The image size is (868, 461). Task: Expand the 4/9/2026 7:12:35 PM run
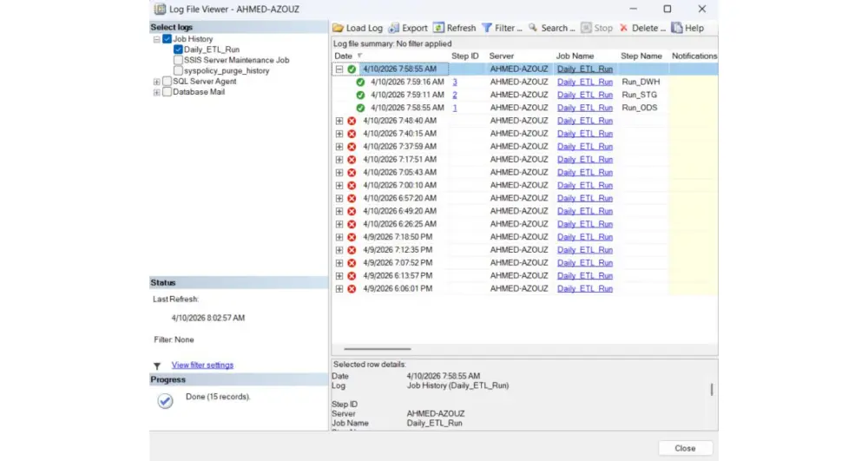coord(339,250)
